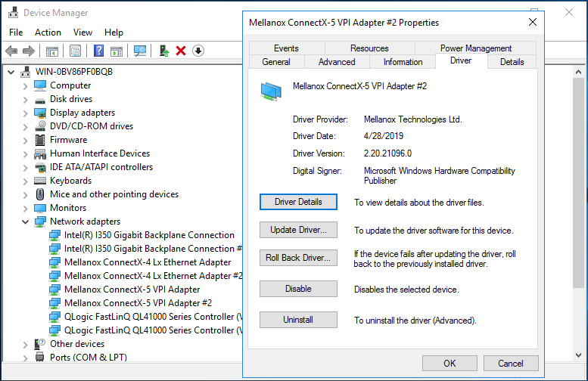Click the Ports (COM & LPT) icon
The height and width of the screenshot is (381, 588).
pyautogui.click(x=40, y=357)
